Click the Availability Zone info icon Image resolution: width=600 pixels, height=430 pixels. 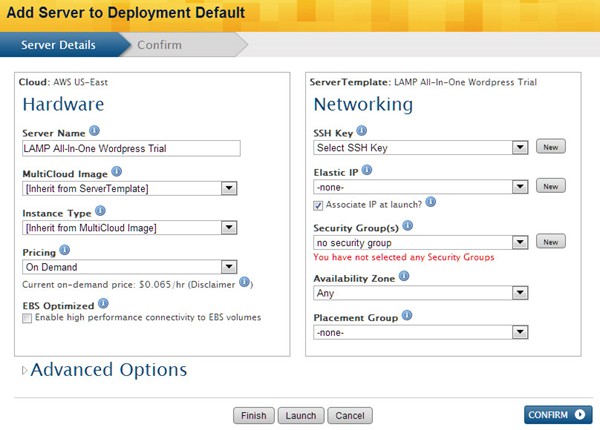403,276
